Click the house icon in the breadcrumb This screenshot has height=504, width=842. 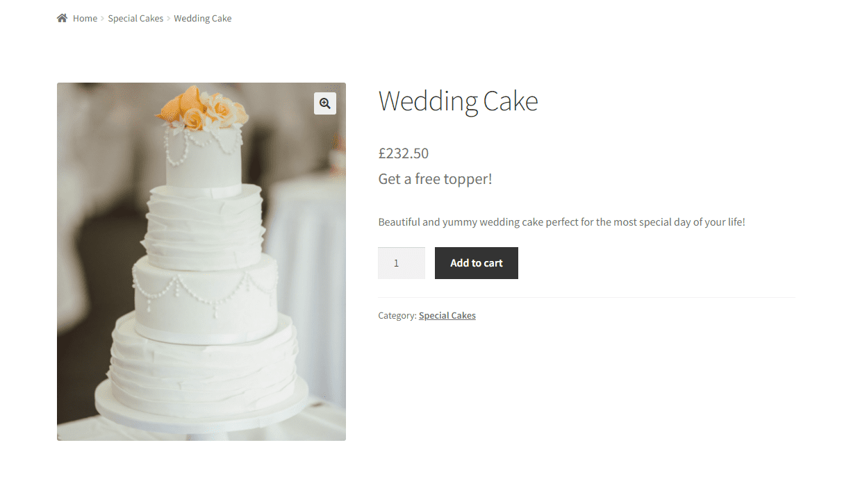63,18
